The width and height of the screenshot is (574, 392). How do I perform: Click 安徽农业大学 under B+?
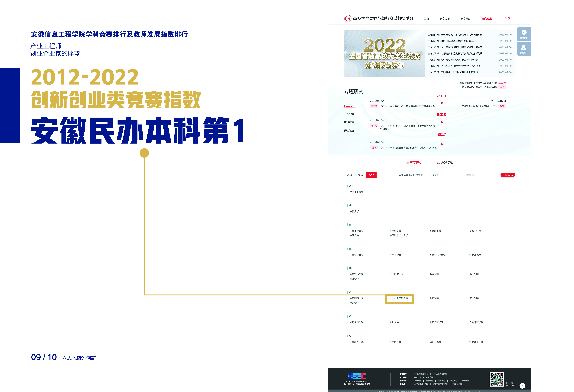pyautogui.click(x=476, y=231)
